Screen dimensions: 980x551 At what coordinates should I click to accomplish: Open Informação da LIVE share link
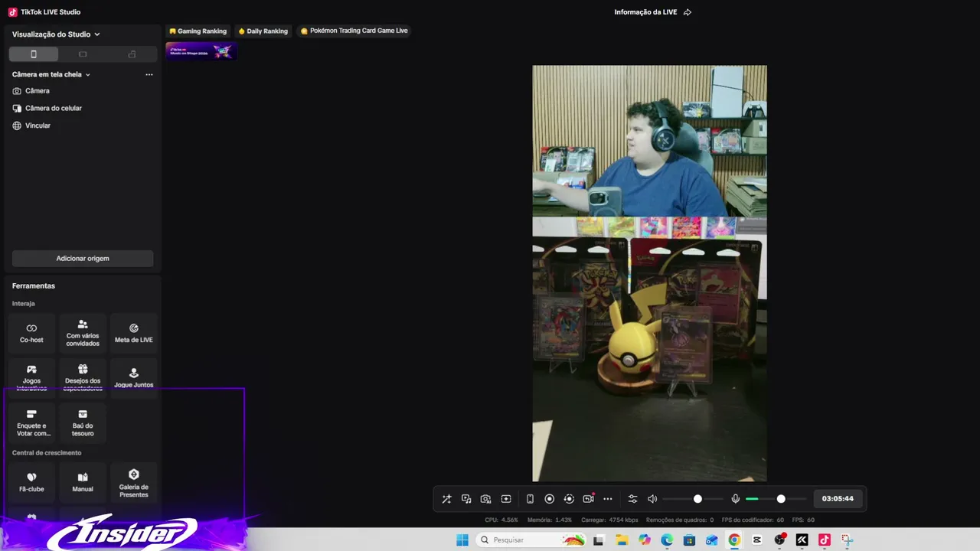click(x=653, y=12)
